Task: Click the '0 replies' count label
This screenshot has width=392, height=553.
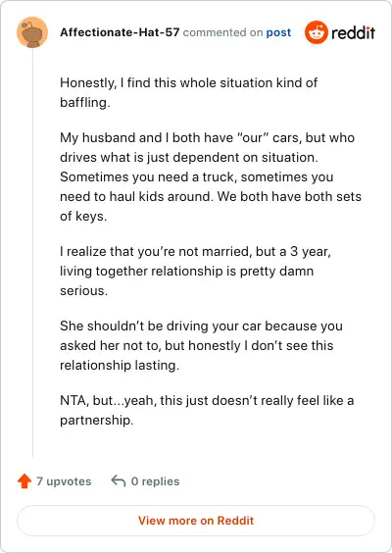Action: coord(155,481)
